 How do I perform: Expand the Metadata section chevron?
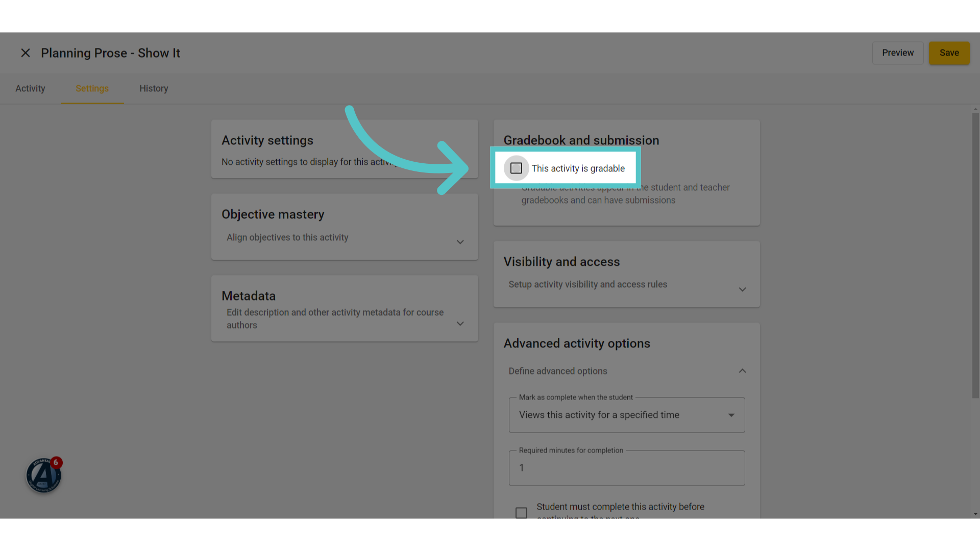point(460,323)
